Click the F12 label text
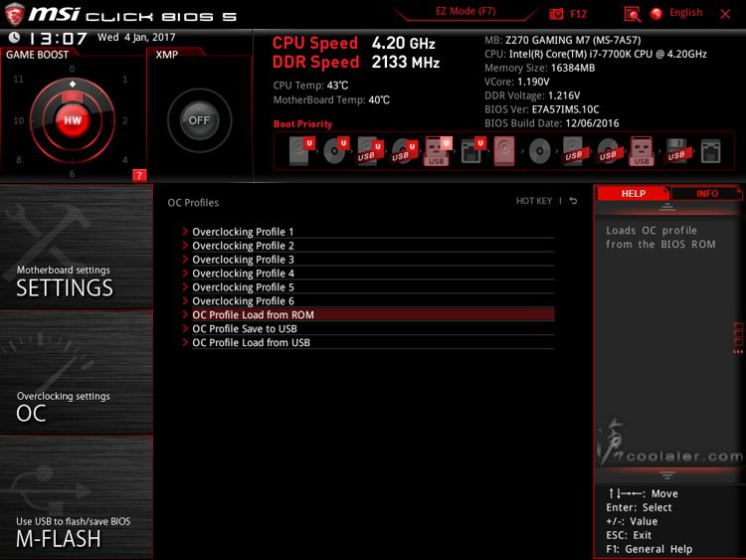The height and width of the screenshot is (560, 746). click(578, 14)
